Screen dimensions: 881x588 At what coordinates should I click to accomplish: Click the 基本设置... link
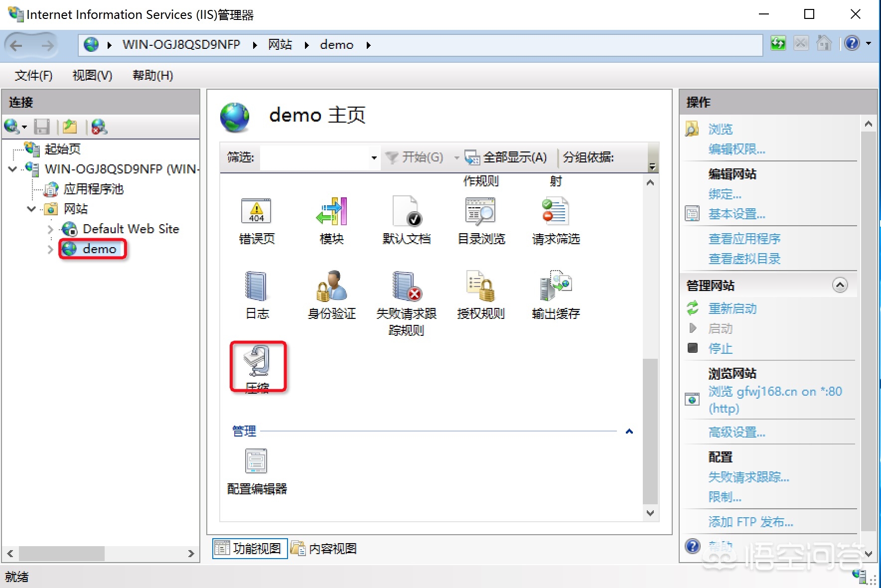[737, 214]
